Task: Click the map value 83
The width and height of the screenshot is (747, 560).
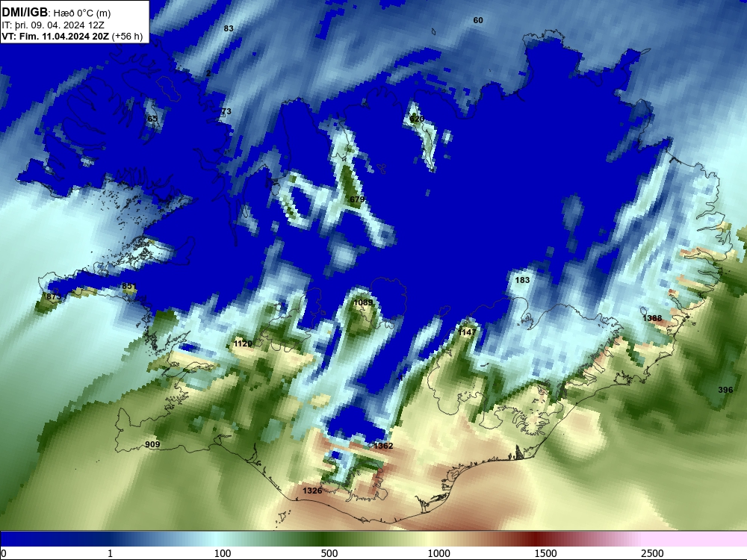Action: click(x=229, y=28)
